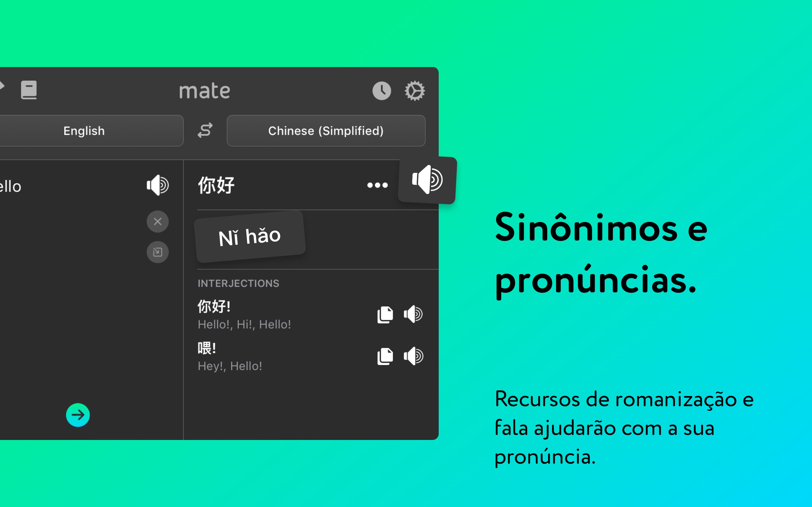
Task: Click the audio icon for 喂!
Action: tap(414, 356)
